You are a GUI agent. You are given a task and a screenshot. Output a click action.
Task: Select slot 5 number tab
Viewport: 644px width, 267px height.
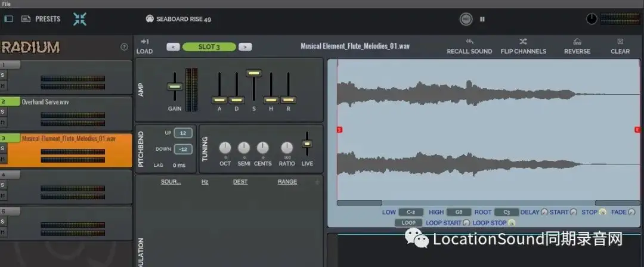pos(10,211)
